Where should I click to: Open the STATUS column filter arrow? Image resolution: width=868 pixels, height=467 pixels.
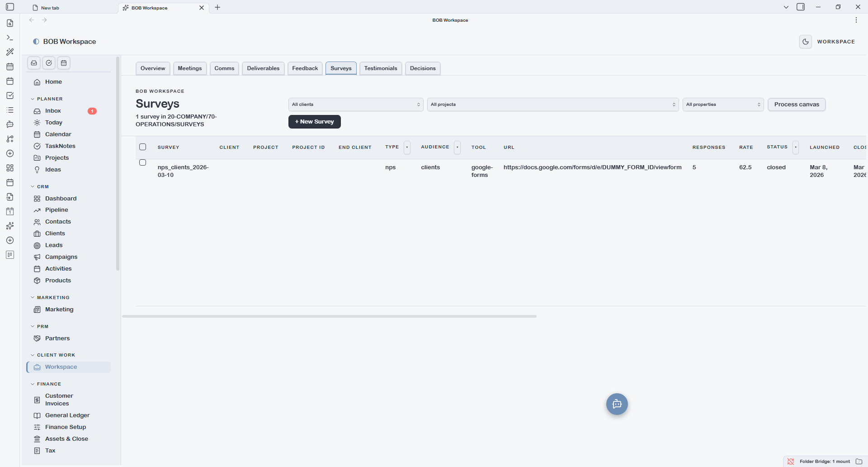coord(796,147)
